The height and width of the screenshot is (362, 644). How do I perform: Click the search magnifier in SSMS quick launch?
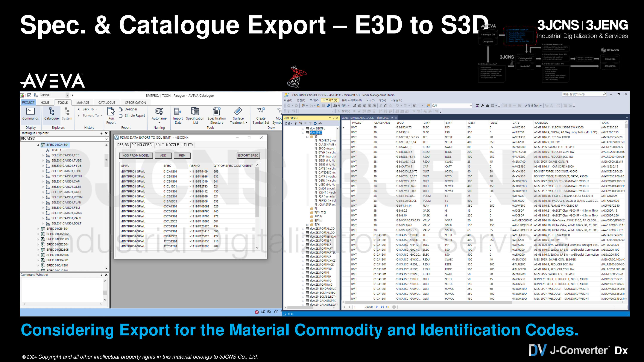(604, 94)
